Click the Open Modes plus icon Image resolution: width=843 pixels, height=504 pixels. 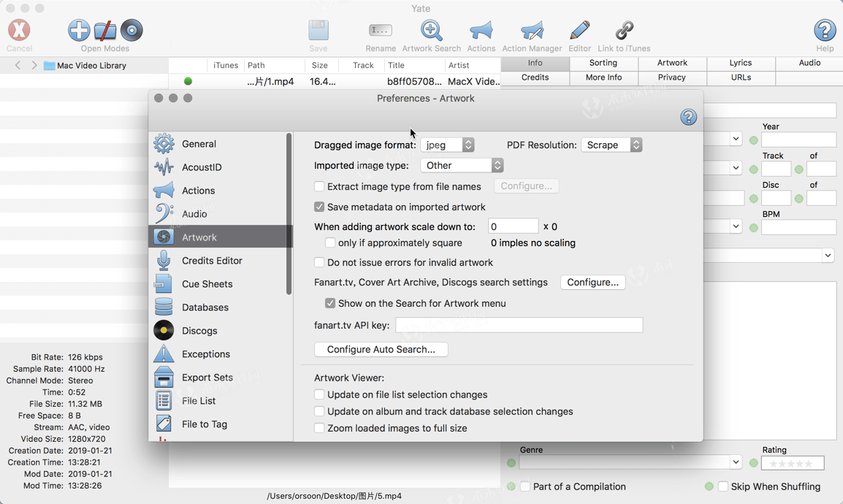tap(79, 31)
